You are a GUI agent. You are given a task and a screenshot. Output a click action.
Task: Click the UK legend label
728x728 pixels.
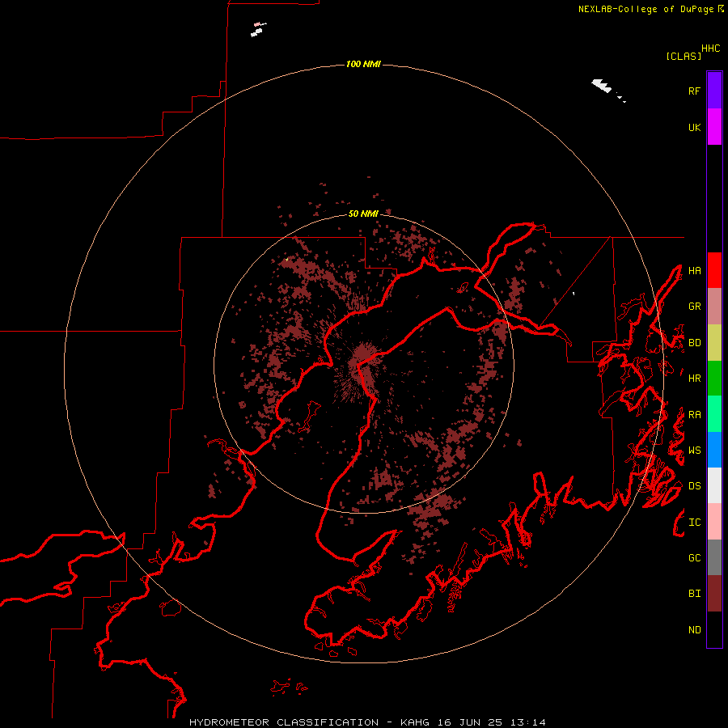coord(694,127)
